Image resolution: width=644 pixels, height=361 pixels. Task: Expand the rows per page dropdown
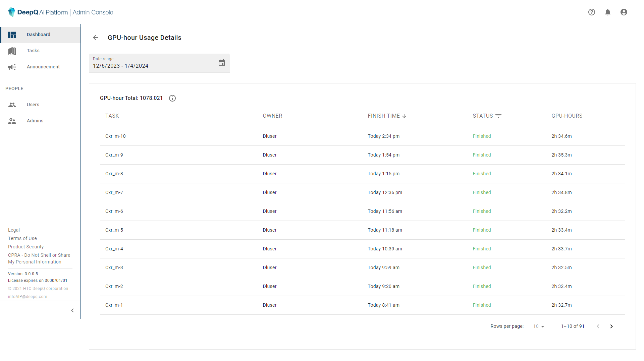click(539, 326)
